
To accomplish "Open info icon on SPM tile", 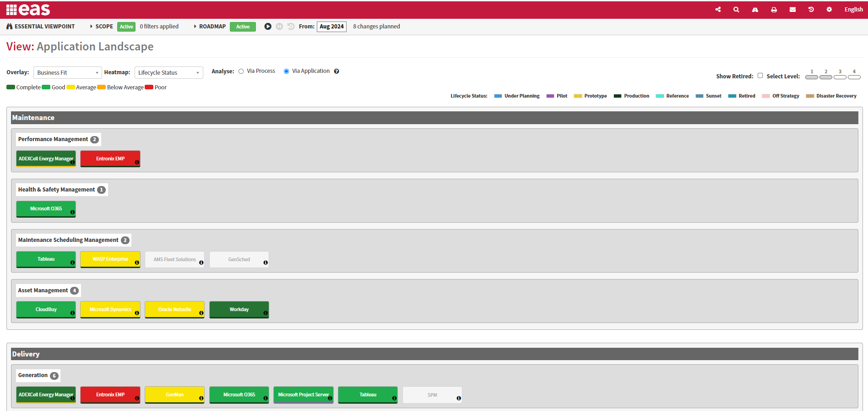I will click(459, 398).
